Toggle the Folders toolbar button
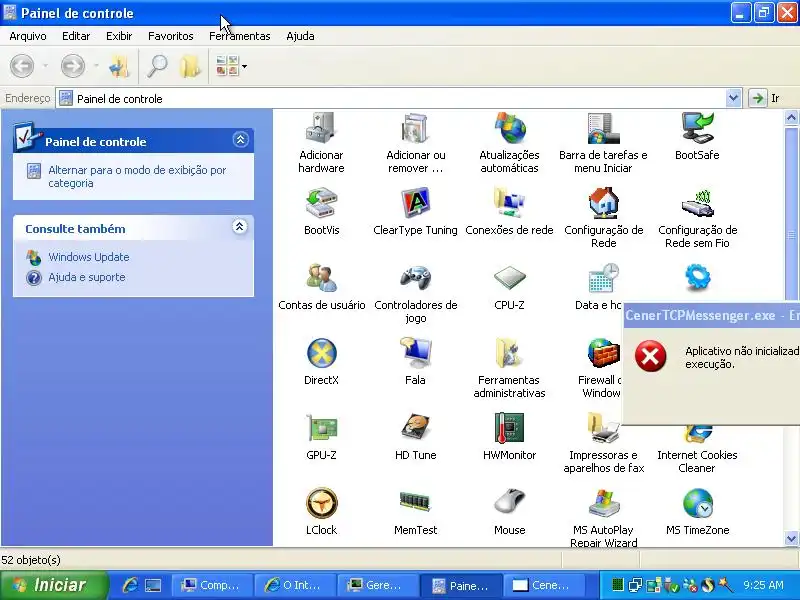The image size is (800, 600). (190, 66)
